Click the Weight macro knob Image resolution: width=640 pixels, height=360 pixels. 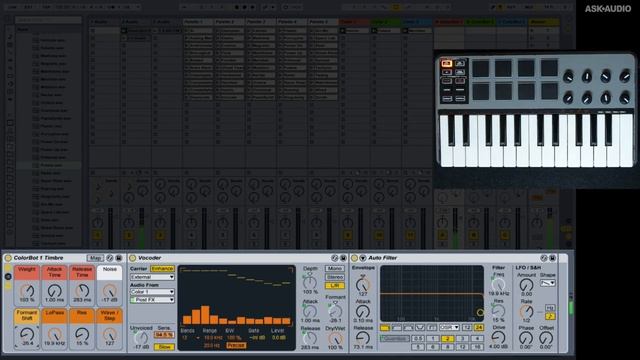pyautogui.click(x=27, y=291)
